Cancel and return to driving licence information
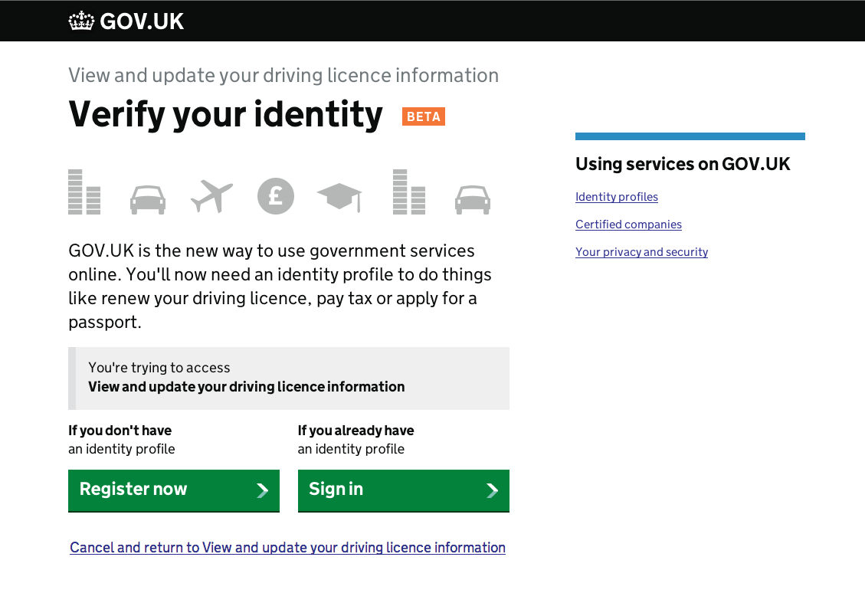The height and width of the screenshot is (616, 865). [287, 548]
